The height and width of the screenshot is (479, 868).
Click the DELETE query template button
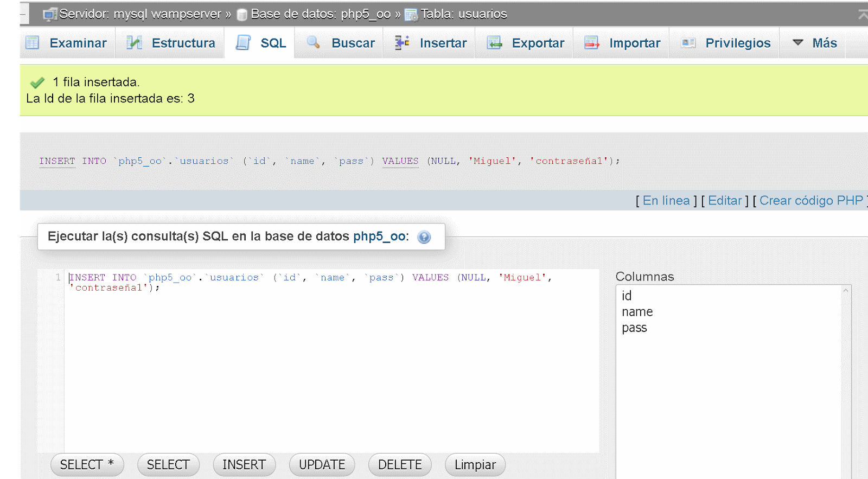(400, 465)
